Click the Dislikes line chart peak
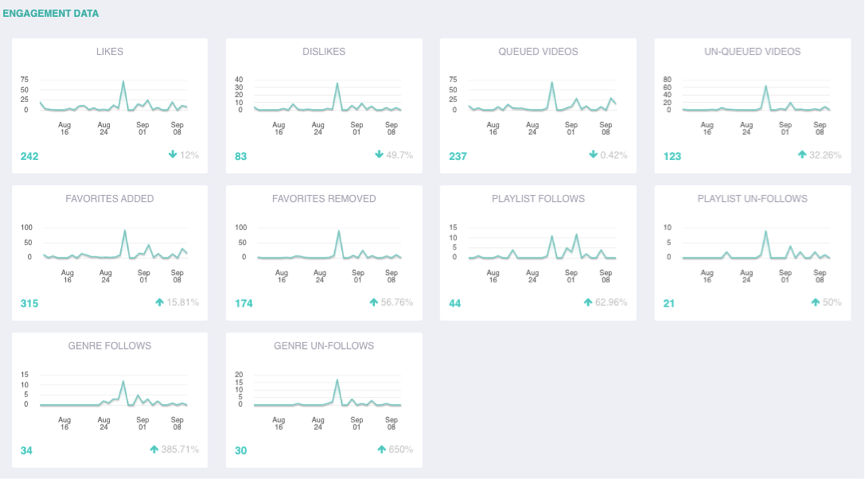The image size is (865, 479). click(x=337, y=84)
